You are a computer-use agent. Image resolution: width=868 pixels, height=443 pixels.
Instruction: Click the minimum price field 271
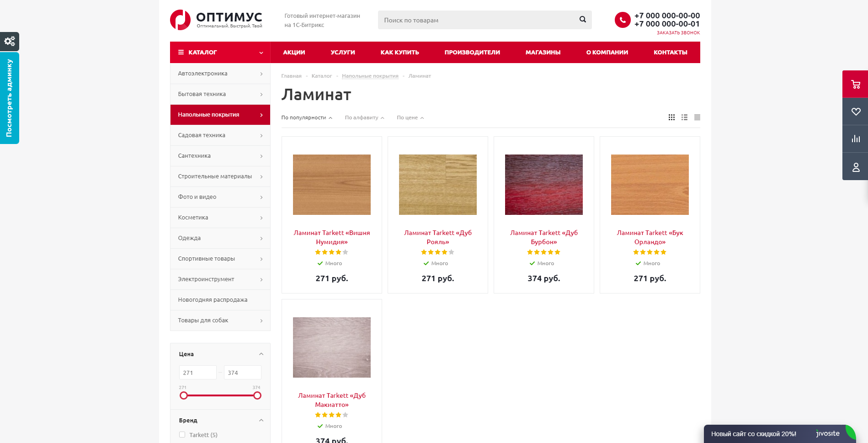coord(197,373)
